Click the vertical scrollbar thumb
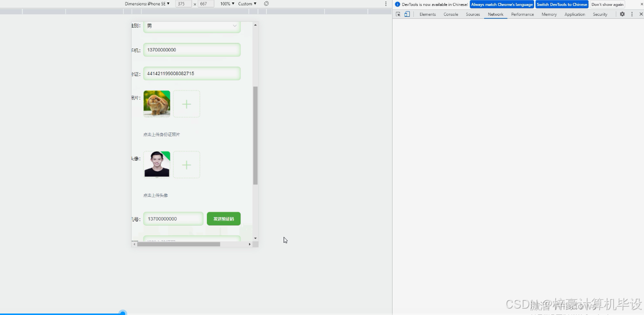The height and width of the screenshot is (315, 644). pyautogui.click(x=255, y=135)
